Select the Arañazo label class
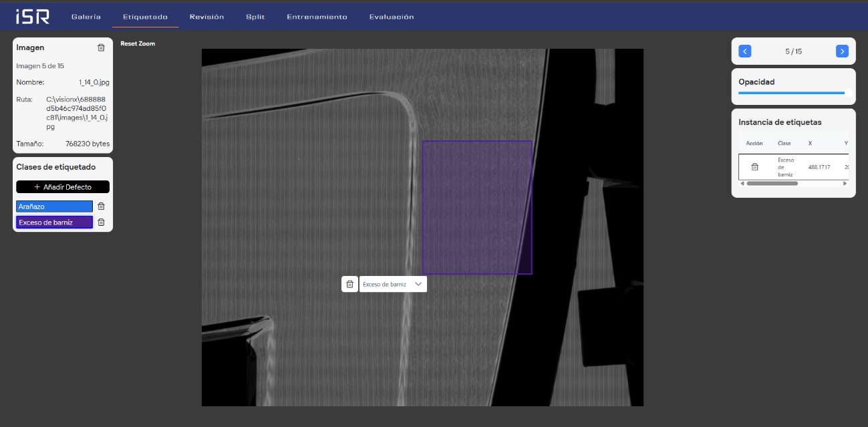This screenshot has width=868, height=427. (54, 206)
